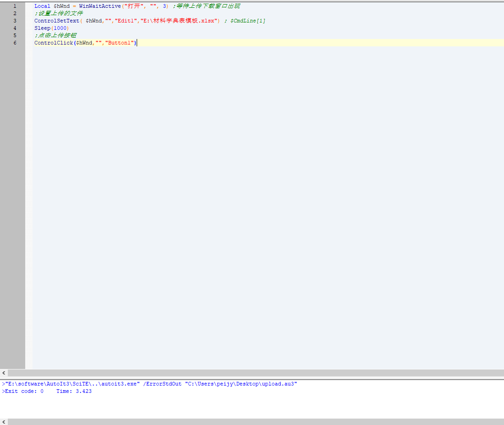Click line number 2 in the margin
Viewport: 504px width, 425px height.
tap(15, 13)
